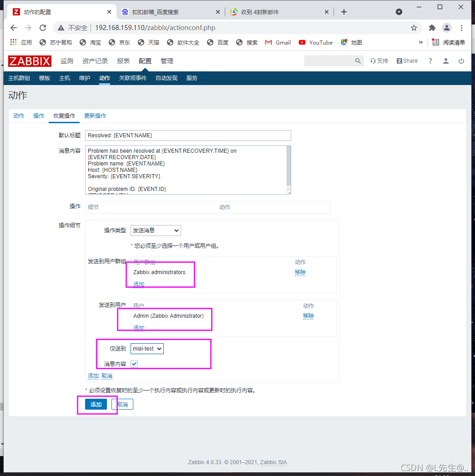Go back with browser back arrow
Image resolution: width=475 pixels, height=476 pixels.
14,28
